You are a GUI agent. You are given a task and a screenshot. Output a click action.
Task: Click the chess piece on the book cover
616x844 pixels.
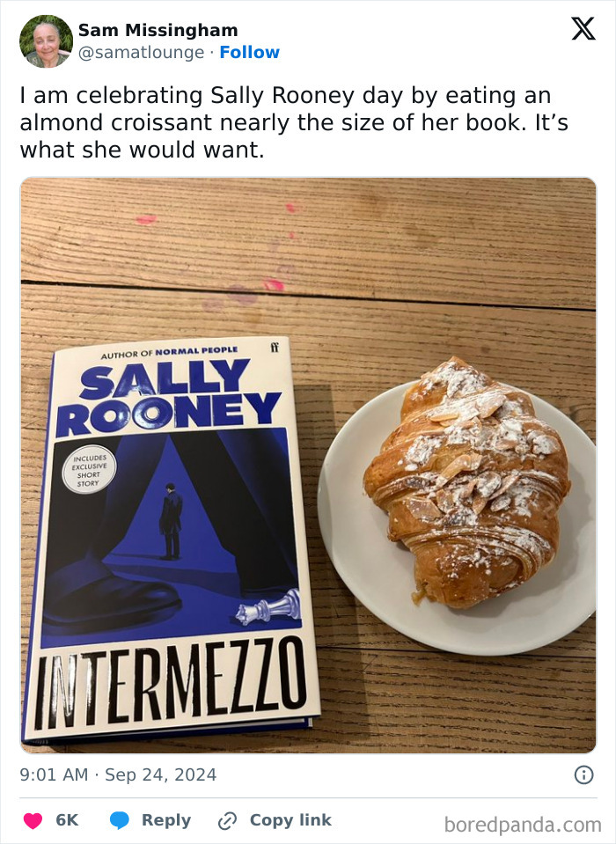(x=269, y=607)
